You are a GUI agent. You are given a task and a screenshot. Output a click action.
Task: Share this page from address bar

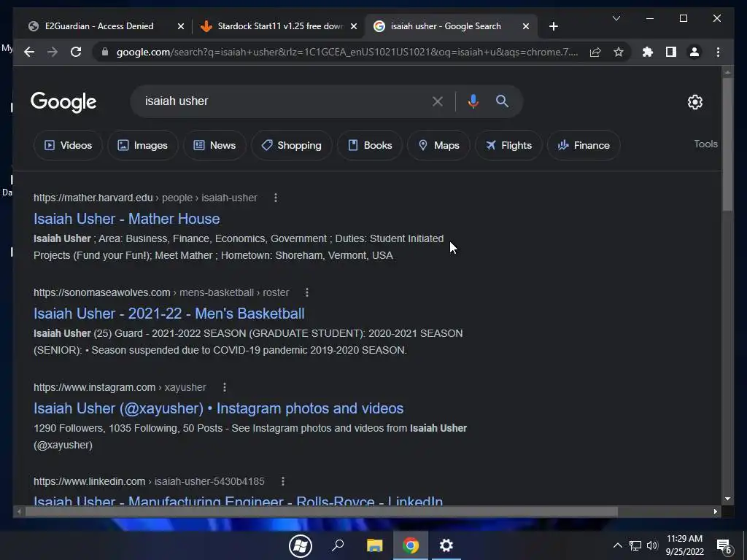pyautogui.click(x=595, y=52)
